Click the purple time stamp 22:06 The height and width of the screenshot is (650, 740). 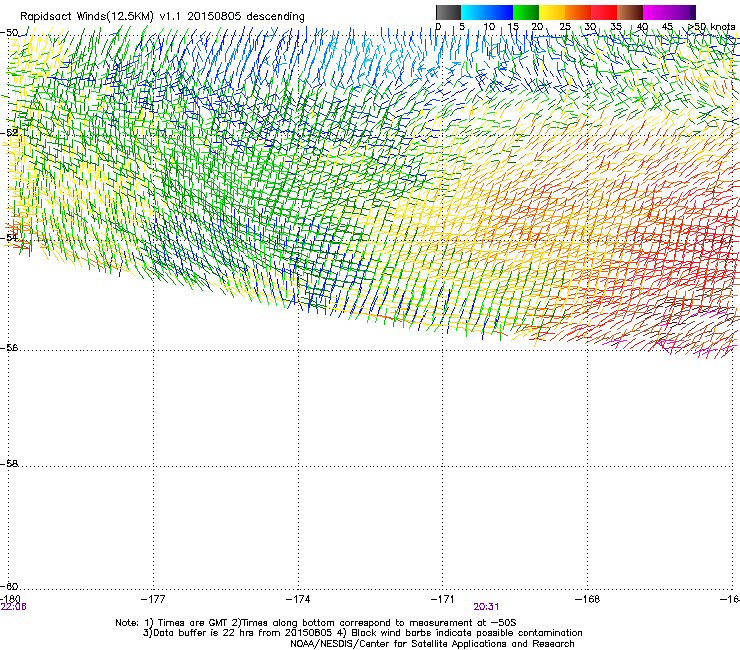tap(14, 607)
